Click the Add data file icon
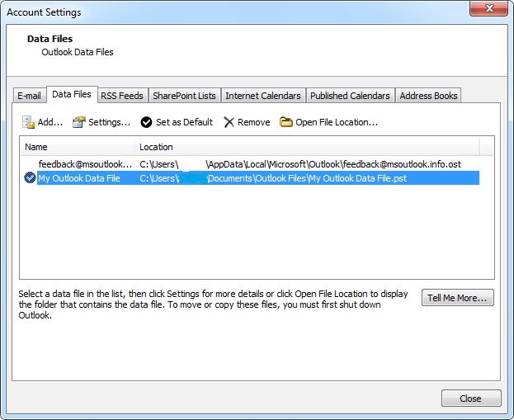This screenshot has height=420, width=514. [28, 122]
